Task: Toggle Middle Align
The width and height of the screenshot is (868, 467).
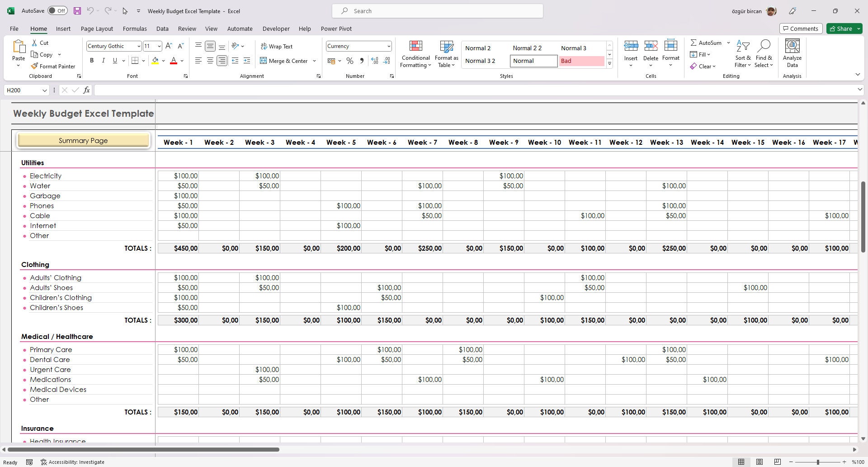Action: (x=210, y=46)
